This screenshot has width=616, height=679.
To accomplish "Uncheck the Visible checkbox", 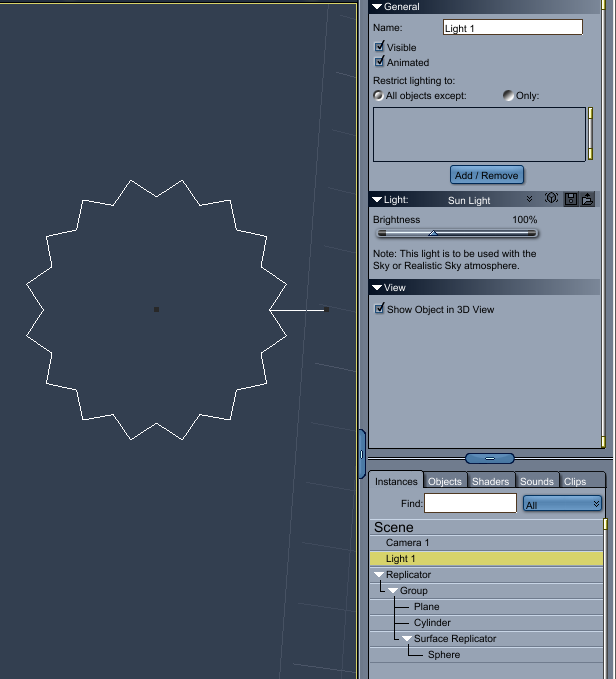I will click(x=379, y=46).
